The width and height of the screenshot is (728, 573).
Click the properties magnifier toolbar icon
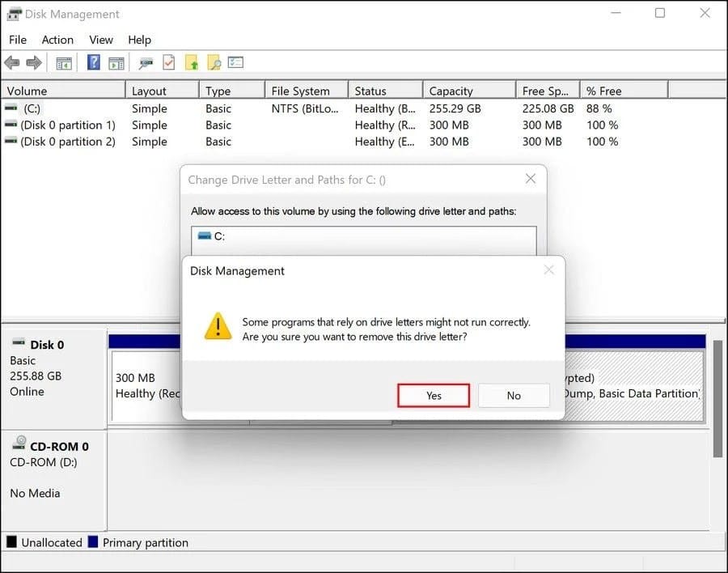(x=146, y=62)
